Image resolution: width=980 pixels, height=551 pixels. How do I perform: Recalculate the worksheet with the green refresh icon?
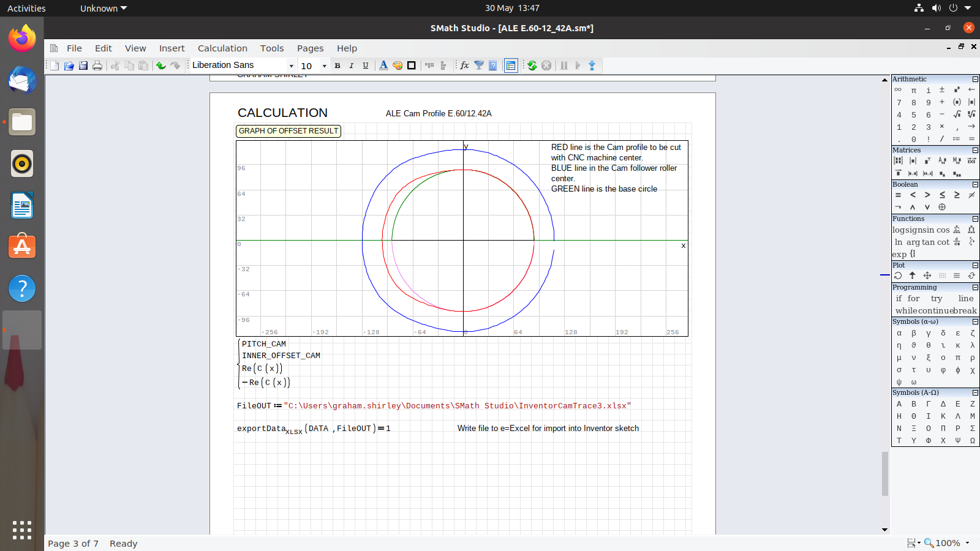(532, 66)
